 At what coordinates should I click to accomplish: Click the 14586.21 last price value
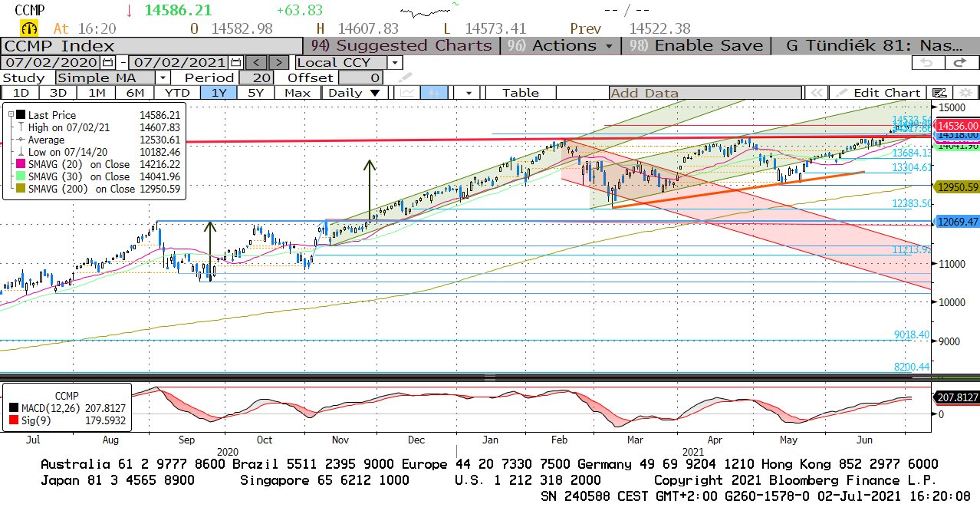[x=179, y=11]
